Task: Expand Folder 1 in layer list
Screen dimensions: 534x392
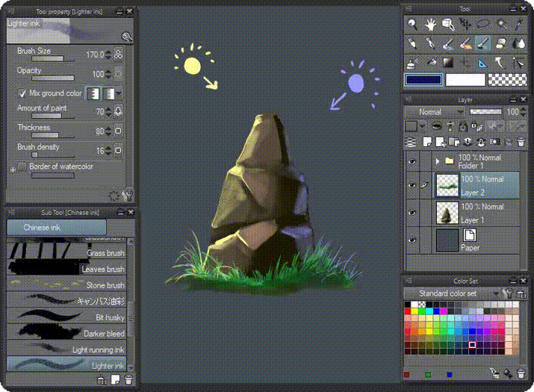Action: point(438,161)
